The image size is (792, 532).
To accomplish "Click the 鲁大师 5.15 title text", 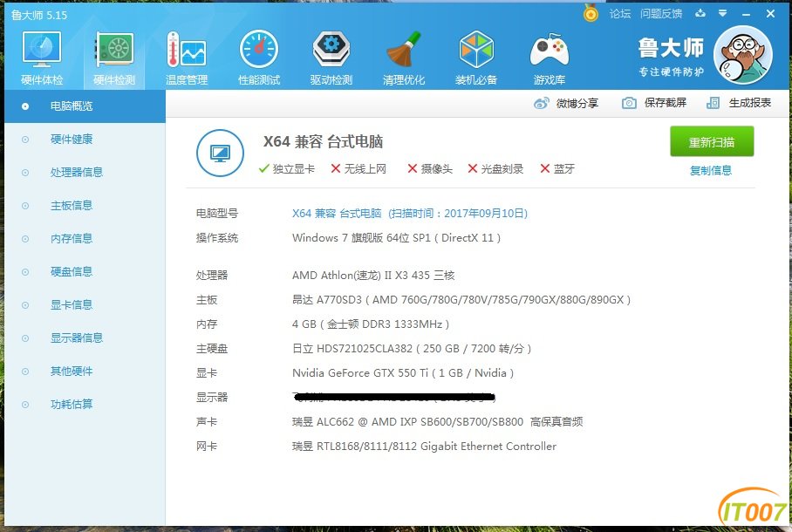I will point(39,15).
